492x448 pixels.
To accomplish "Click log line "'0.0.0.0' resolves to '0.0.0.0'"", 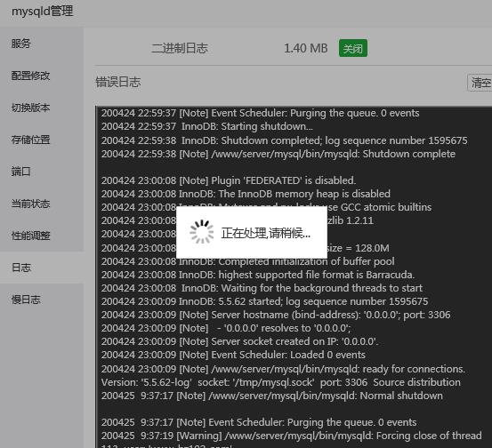I will [x=226, y=328].
